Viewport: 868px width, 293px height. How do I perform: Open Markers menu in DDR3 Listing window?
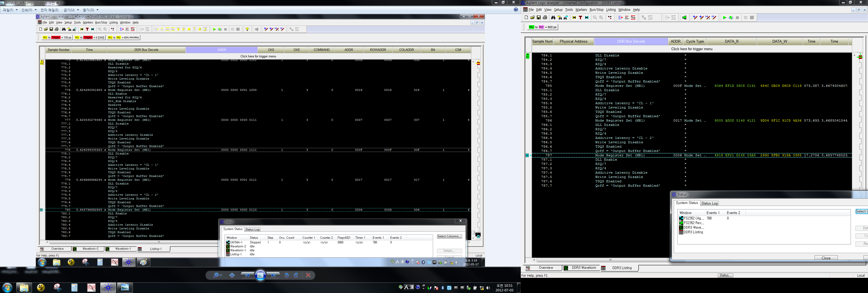click(x=581, y=10)
